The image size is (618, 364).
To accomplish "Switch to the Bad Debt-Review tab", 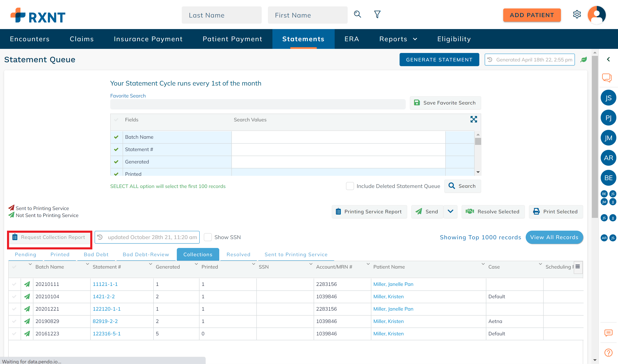I will 146,254.
